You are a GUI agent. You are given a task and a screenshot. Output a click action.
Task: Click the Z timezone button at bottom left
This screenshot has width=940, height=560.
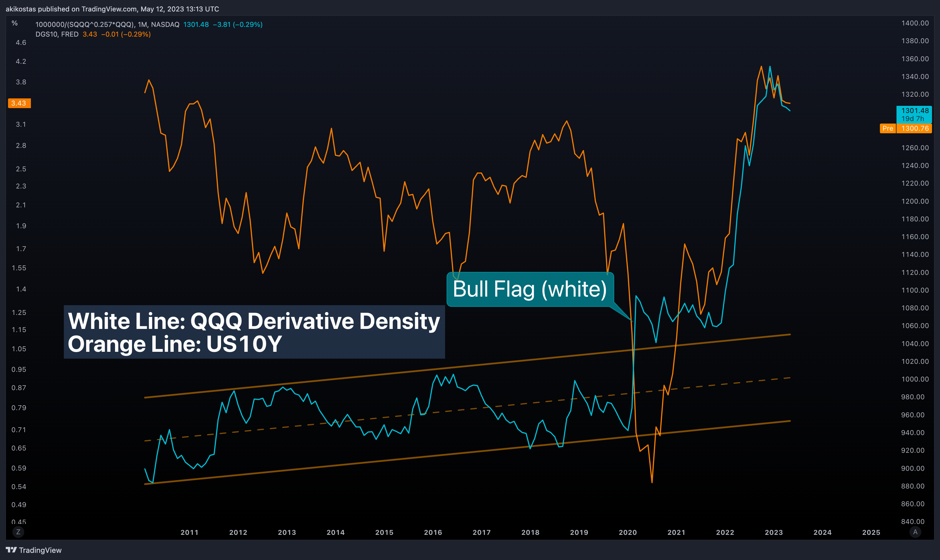[18, 532]
